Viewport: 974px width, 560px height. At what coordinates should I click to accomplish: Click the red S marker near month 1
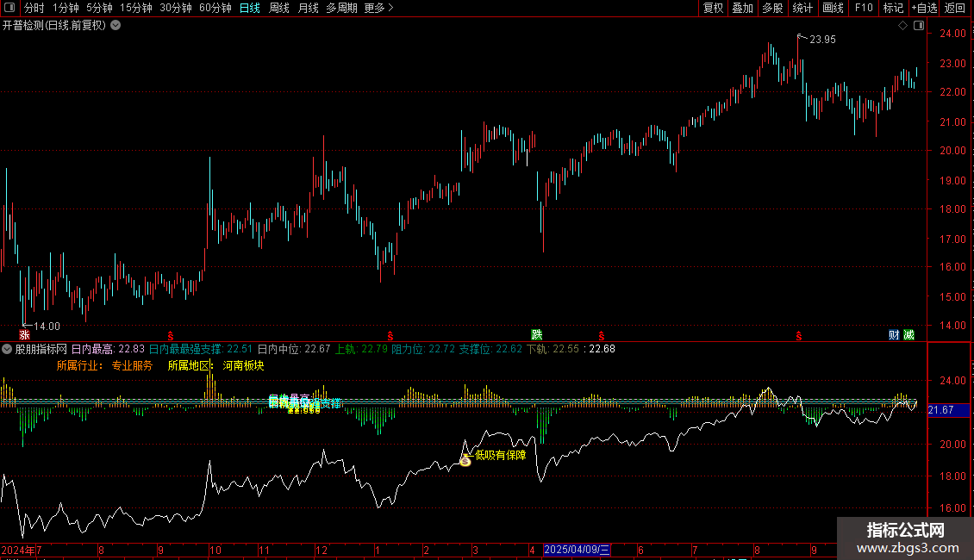tap(390, 336)
